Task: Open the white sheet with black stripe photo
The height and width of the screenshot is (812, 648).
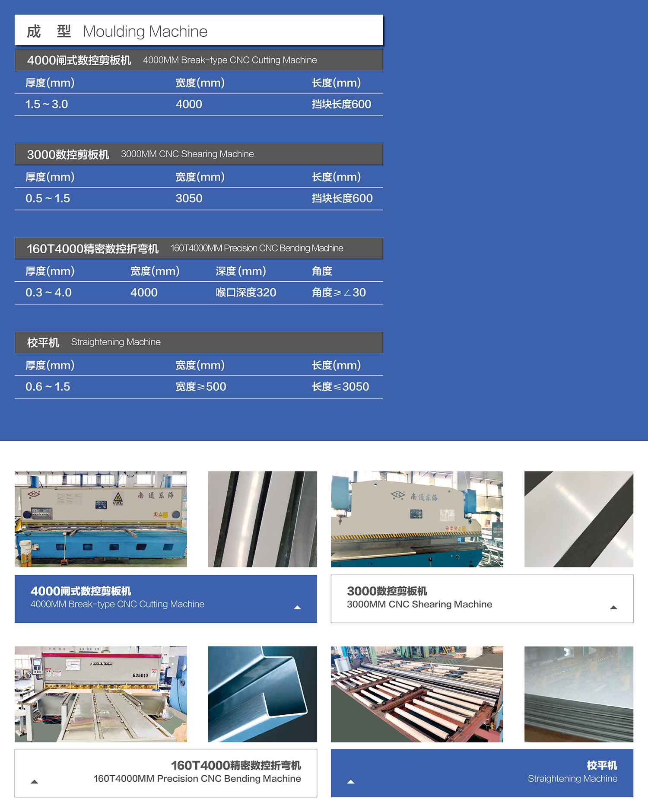Action: (x=578, y=519)
